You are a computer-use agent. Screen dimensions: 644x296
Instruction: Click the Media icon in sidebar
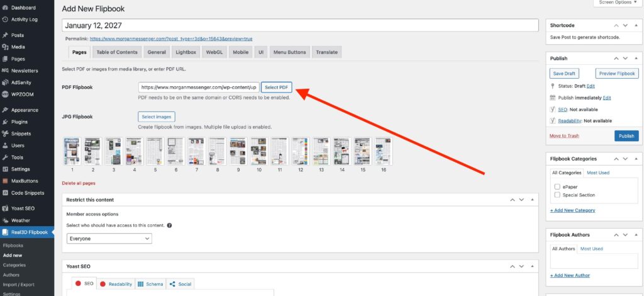click(x=6, y=47)
